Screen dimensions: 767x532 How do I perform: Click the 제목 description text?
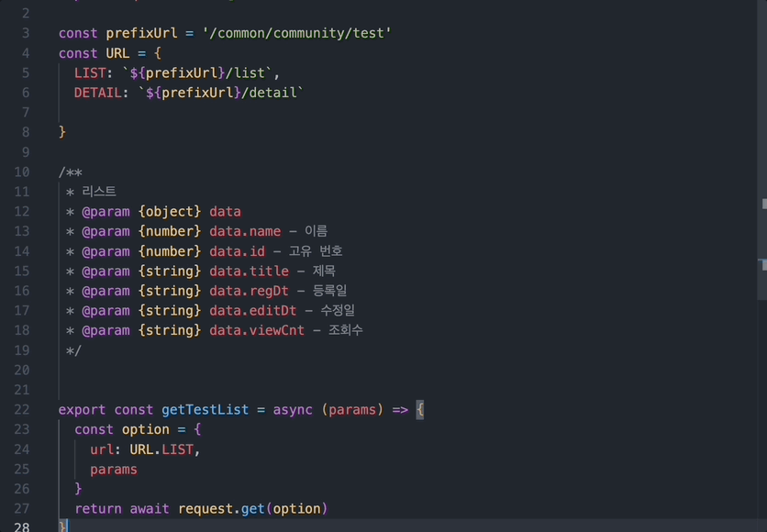point(324,271)
